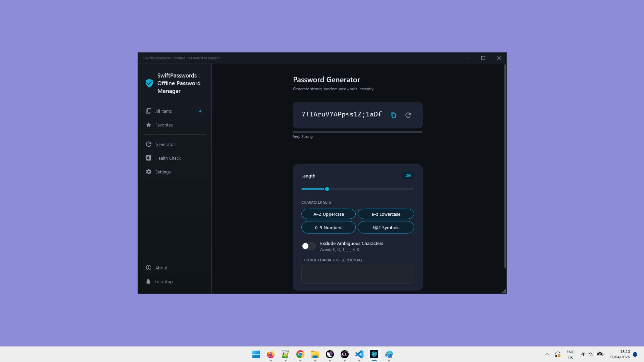Screen dimensions: 644x362
Task: Show hidden system tray icons
Action: click(x=547, y=354)
